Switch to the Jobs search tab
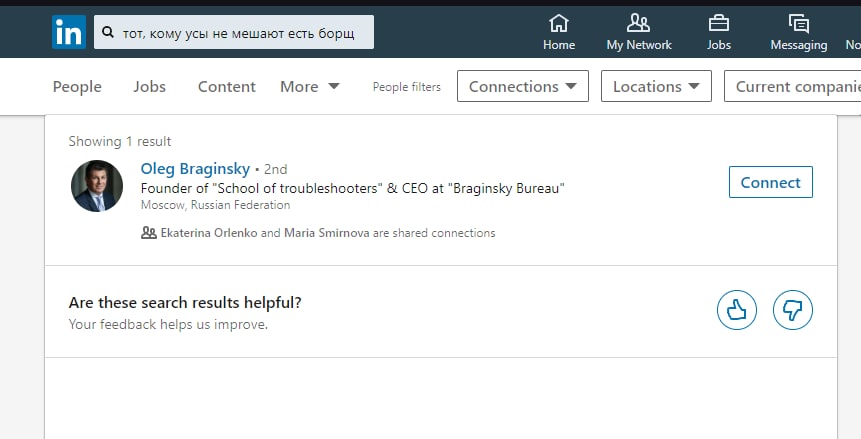 click(x=149, y=87)
